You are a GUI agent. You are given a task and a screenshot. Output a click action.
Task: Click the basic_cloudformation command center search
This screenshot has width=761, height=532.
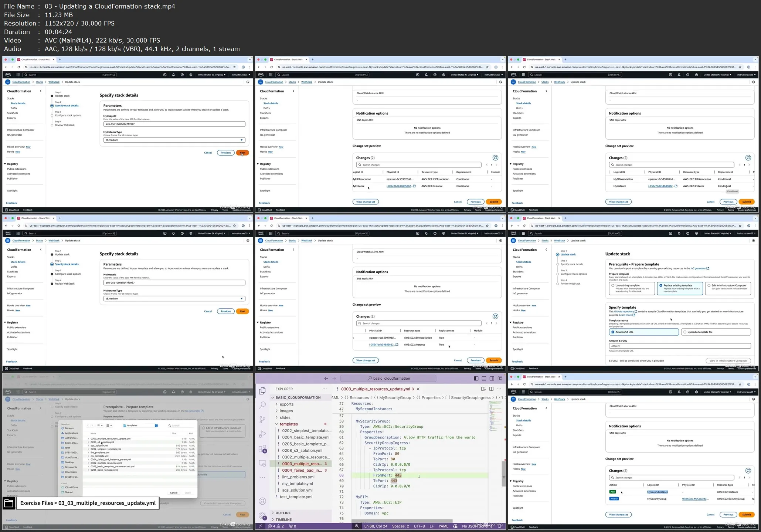(x=388, y=378)
